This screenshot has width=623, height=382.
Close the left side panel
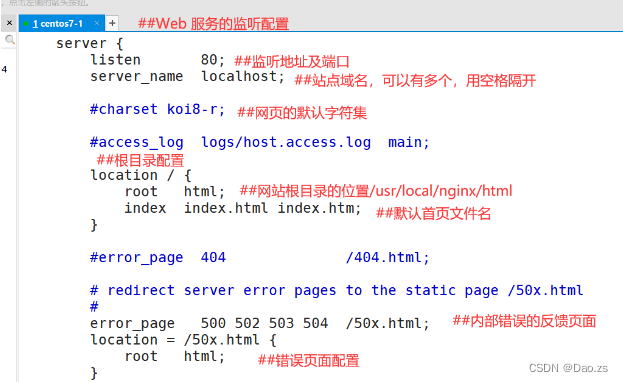[x=9, y=23]
